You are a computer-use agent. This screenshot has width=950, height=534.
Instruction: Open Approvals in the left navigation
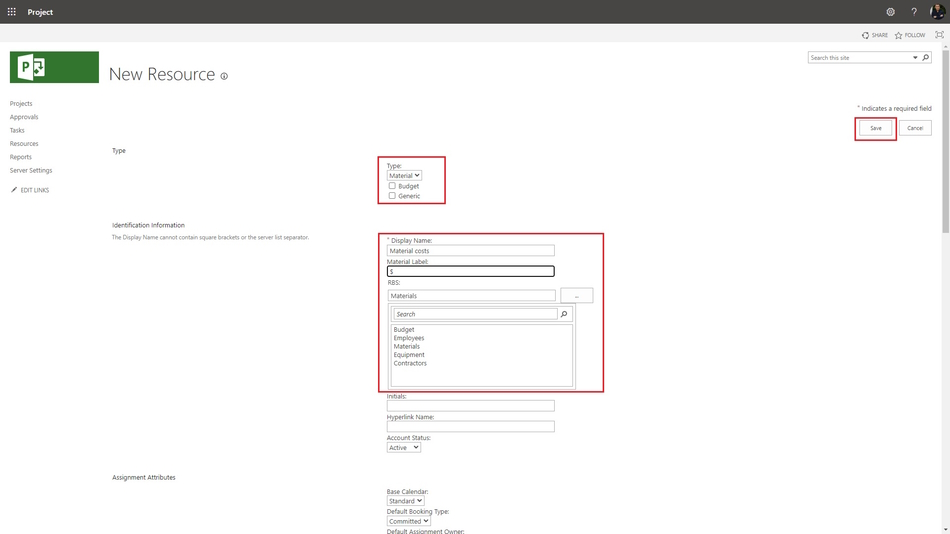(x=24, y=117)
